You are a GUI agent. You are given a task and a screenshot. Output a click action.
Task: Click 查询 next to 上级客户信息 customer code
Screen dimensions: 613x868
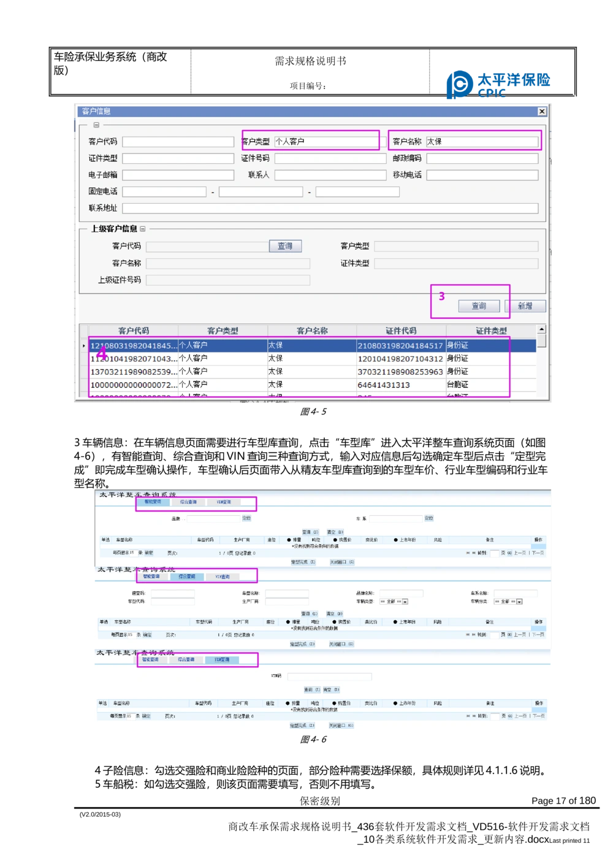click(x=286, y=245)
